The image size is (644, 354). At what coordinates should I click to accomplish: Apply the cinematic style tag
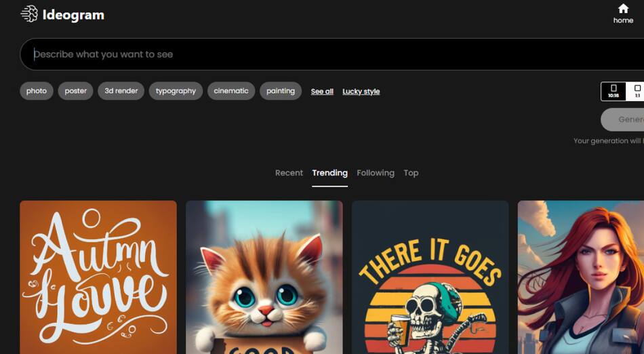click(x=231, y=91)
